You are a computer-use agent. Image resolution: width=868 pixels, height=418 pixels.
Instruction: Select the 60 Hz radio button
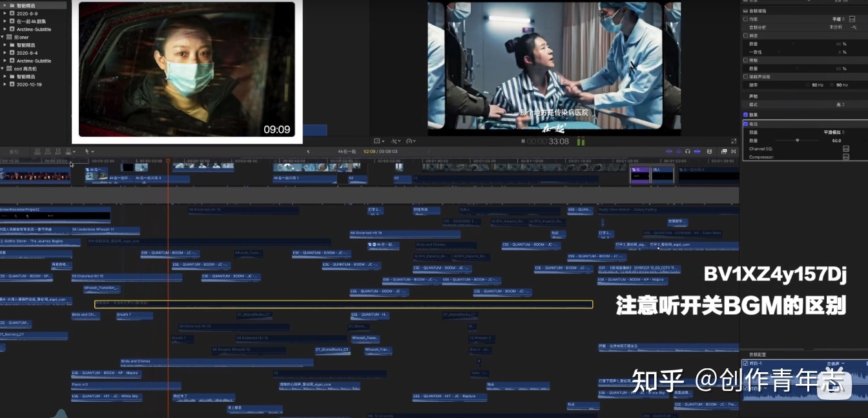(832, 85)
